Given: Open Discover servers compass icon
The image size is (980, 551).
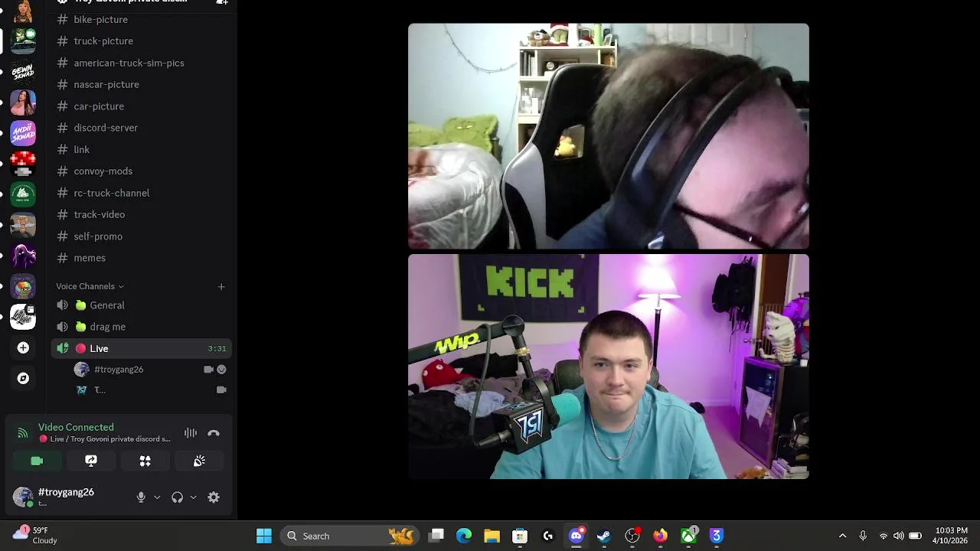Looking at the screenshot, I should tap(23, 378).
